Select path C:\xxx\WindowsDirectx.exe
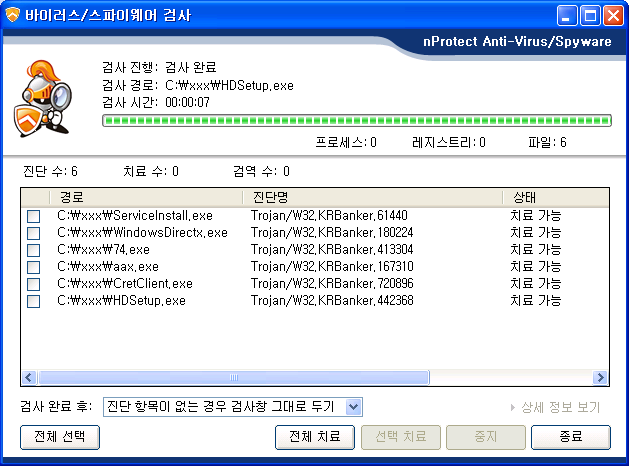The image size is (629, 466). pos(142,233)
